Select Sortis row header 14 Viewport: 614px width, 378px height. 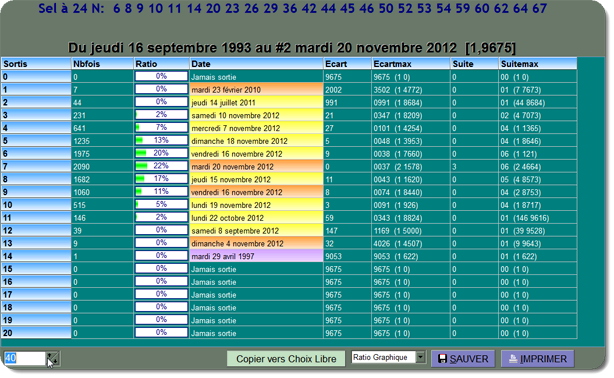(36, 256)
